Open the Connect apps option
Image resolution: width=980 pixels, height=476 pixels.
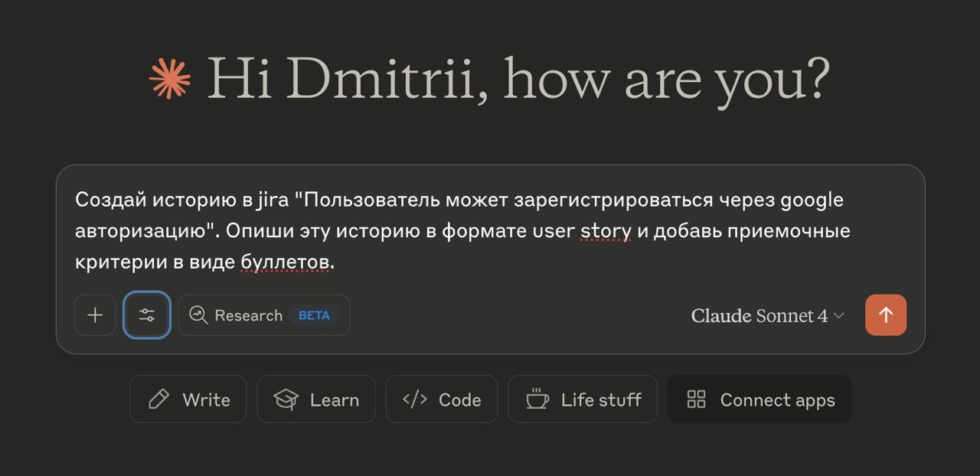759,399
